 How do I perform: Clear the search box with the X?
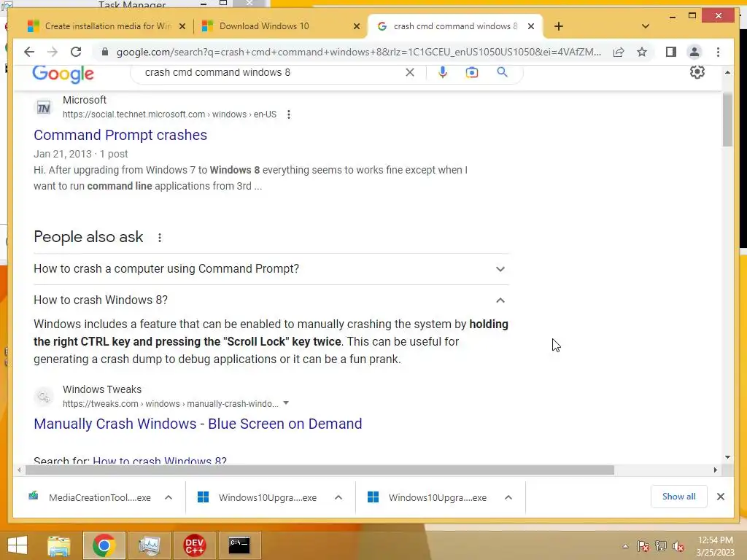[410, 72]
